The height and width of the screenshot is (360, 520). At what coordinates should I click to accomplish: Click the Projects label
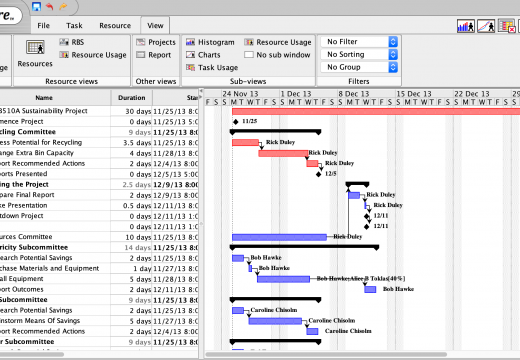tap(162, 42)
